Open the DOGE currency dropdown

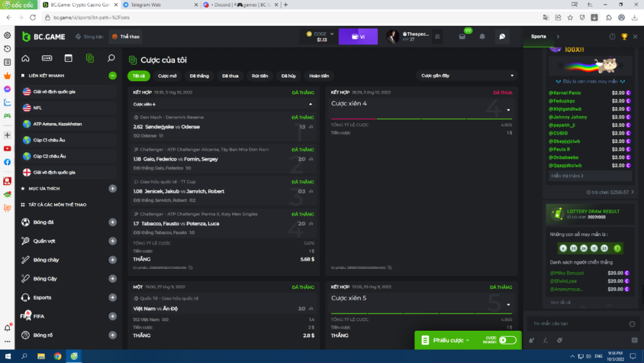[x=317, y=37]
